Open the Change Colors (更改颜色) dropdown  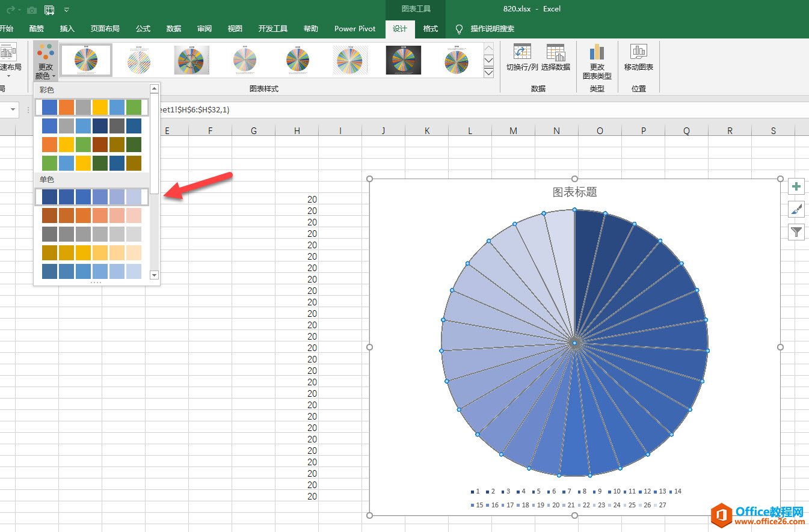(46, 61)
